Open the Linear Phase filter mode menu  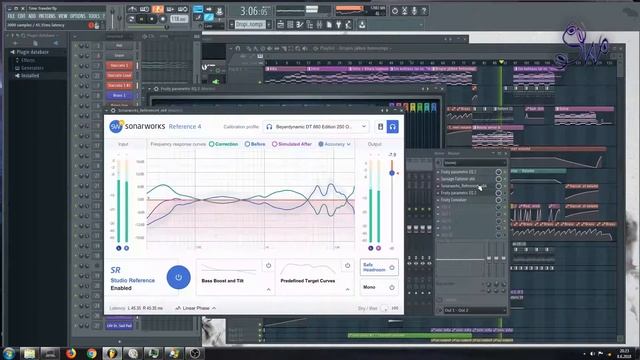(196, 308)
